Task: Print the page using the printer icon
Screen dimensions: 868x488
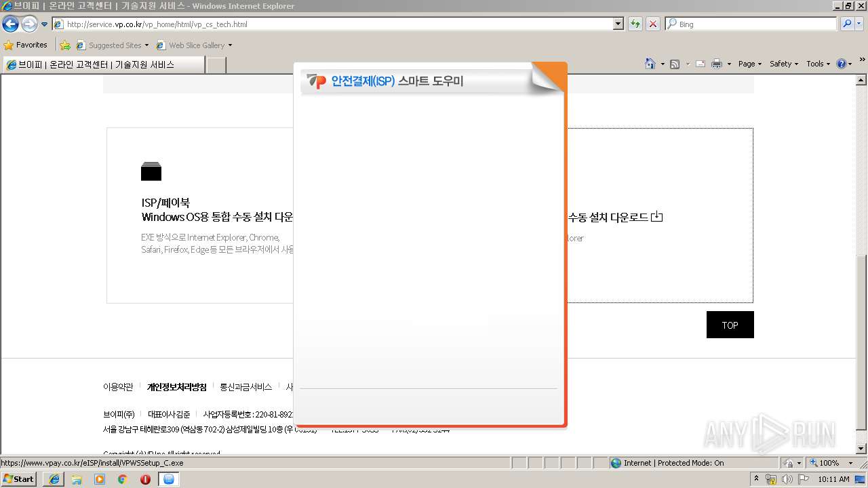Action: pos(717,64)
